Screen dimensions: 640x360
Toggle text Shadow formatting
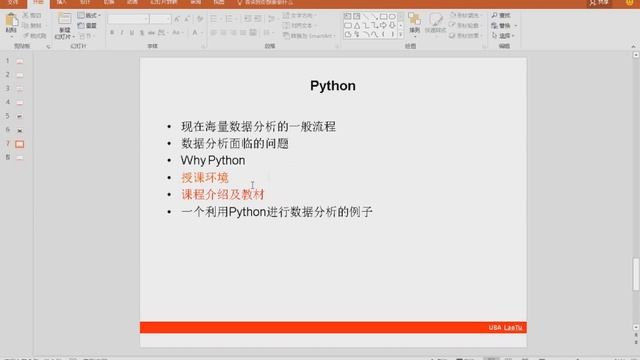click(x=142, y=32)
